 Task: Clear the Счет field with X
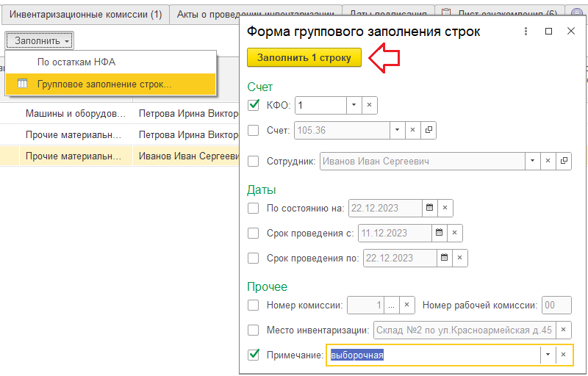click(413, 130)
